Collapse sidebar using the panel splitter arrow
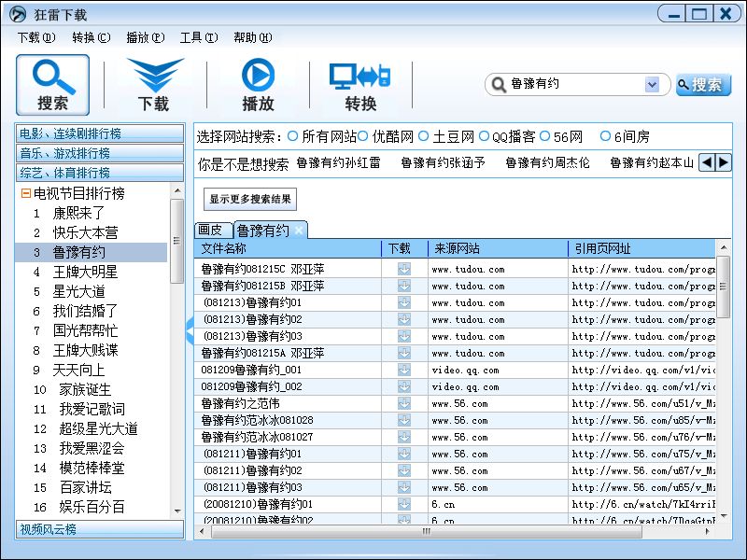Screen dimensions: 747x560 coord(190,330)
